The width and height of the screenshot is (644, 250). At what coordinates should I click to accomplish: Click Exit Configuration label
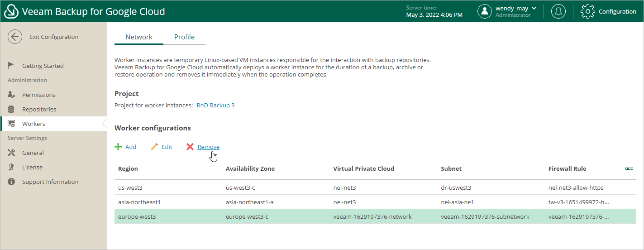54,37
